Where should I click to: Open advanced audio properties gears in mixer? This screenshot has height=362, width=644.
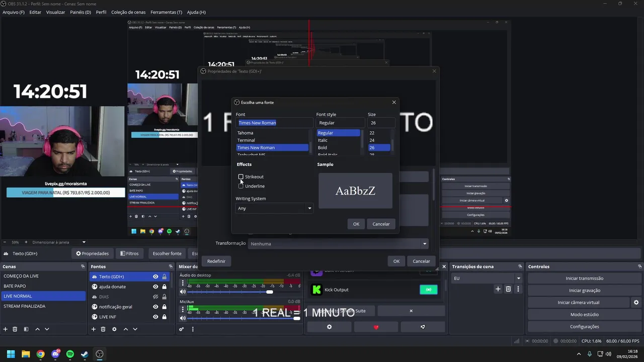click(x=182, y=329)
